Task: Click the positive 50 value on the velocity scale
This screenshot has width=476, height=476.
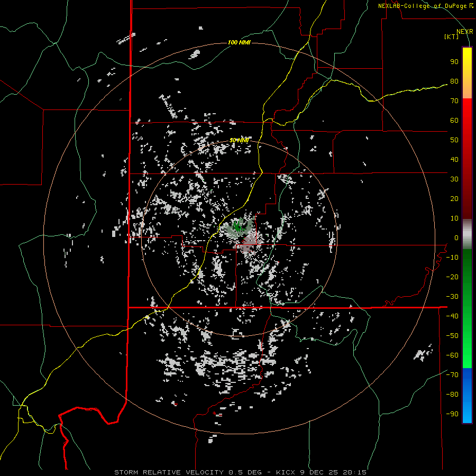Action: [454, 140]
